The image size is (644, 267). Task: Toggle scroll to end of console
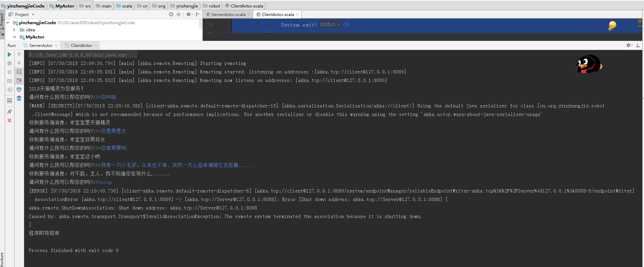tap(19, 81)
